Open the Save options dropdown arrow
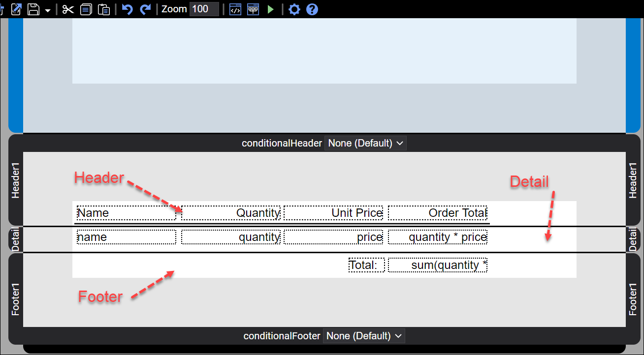 click(x=48, y=10)
